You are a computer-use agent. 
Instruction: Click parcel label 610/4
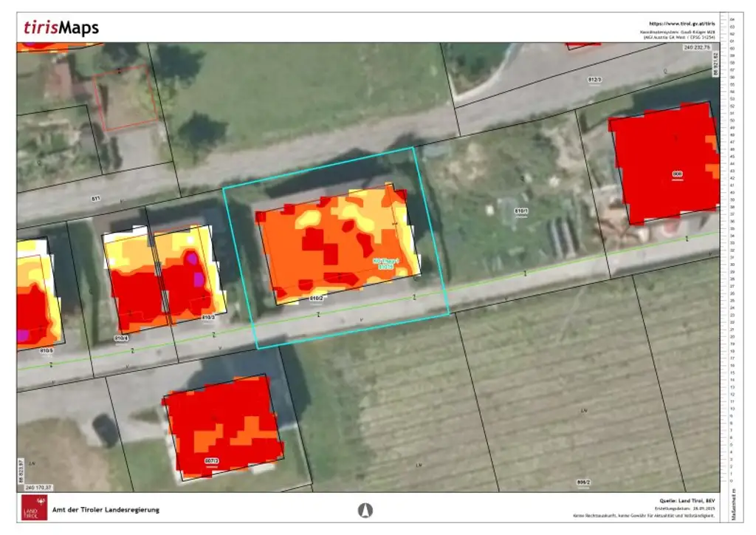(x=121, y=338)
